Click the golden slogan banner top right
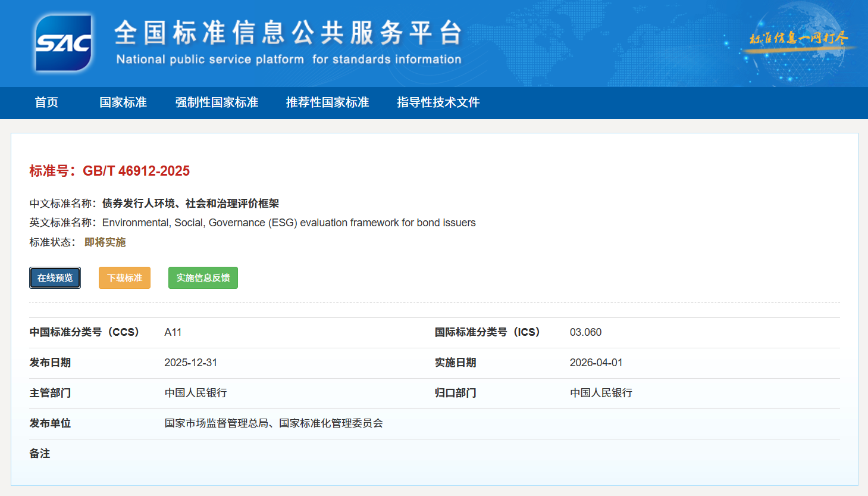Image resolution: width=868 pixels, height=496 pixels. pyautogui.click(x=798, y=39)
